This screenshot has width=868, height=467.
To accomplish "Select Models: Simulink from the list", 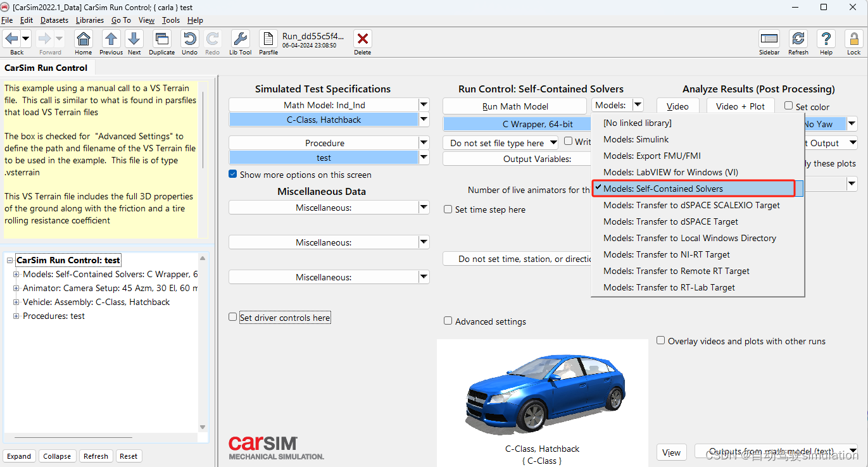I will 698,139.
